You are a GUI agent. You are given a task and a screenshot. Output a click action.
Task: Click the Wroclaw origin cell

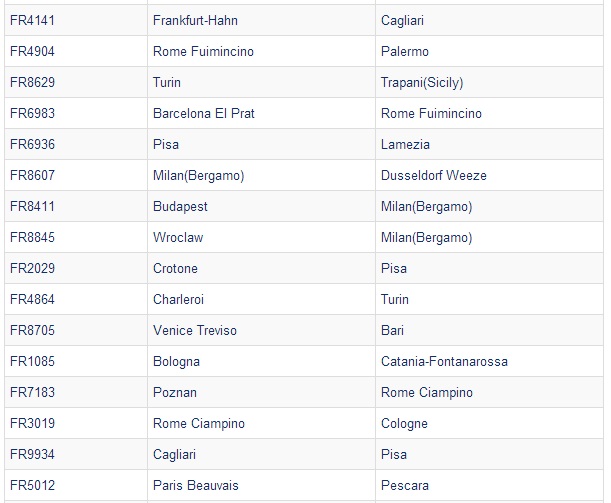coord(261,237)
